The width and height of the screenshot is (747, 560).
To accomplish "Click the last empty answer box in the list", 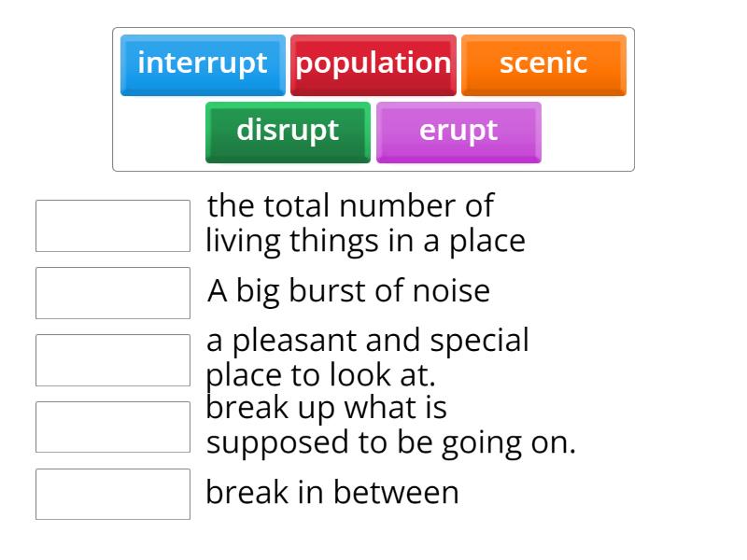I will point(113,494).
